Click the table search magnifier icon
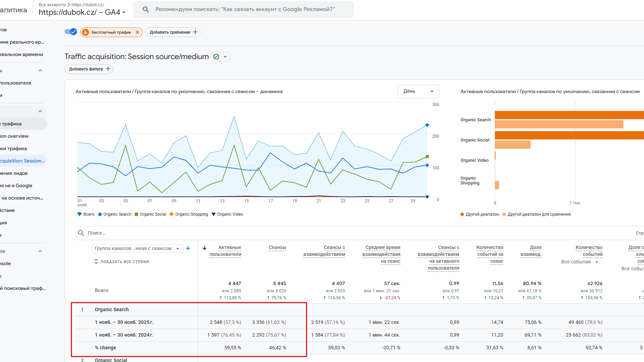 [x=81, y=233]
